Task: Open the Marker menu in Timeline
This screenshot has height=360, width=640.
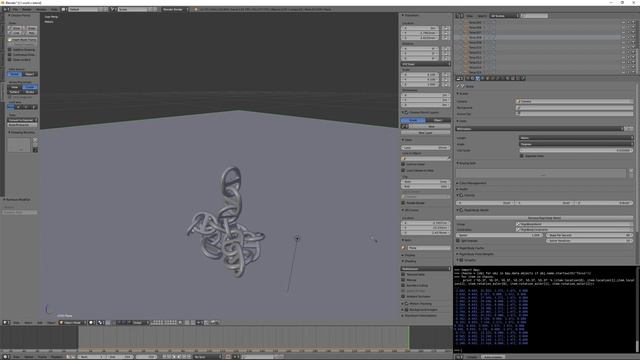Action: coord(28,357)
